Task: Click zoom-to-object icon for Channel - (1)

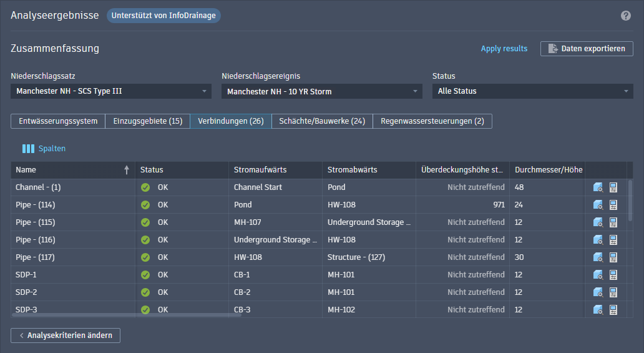Action: pyautogui.click(x=598, y=187)
